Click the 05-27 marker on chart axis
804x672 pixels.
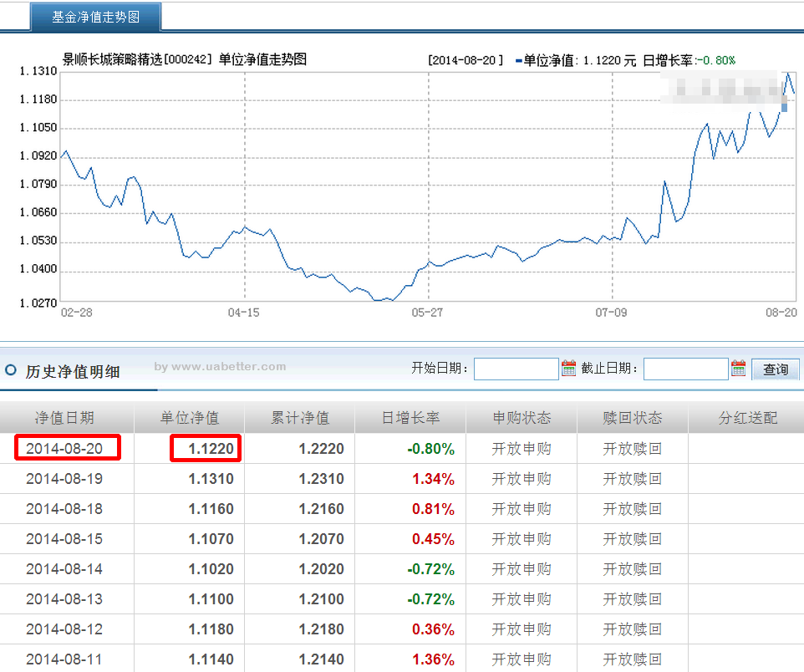(428, 312)
